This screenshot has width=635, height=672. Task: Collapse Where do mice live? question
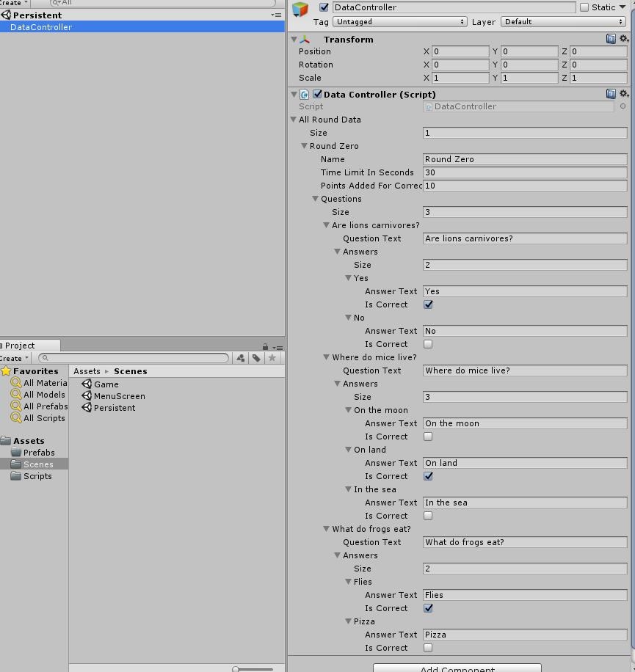pos(326,357)
